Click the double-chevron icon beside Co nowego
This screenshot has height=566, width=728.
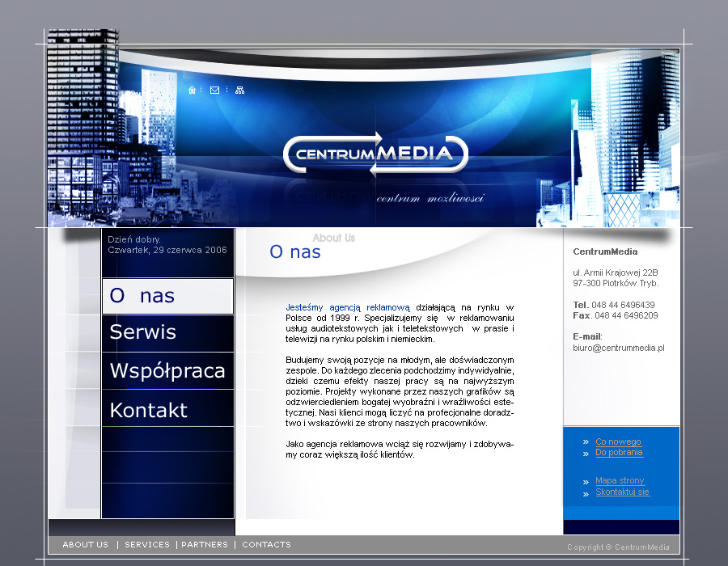tap(585, 441)
